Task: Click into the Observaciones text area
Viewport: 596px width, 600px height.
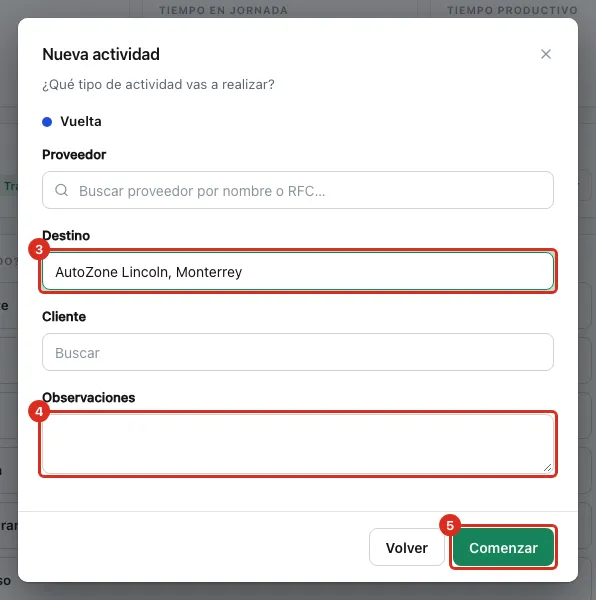Action: click(298, 444)
